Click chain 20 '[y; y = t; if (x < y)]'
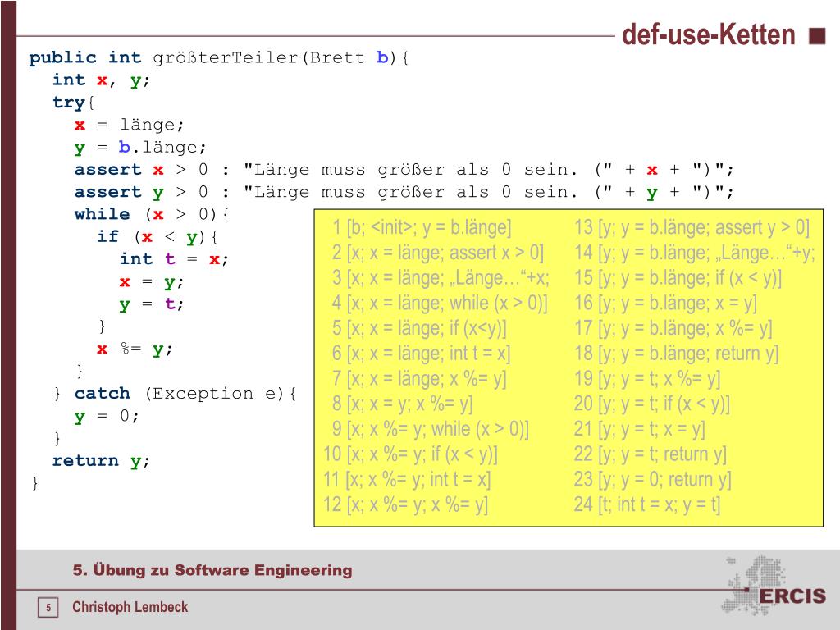This screenshot has height=630, width=840. (x=652, y=404)
